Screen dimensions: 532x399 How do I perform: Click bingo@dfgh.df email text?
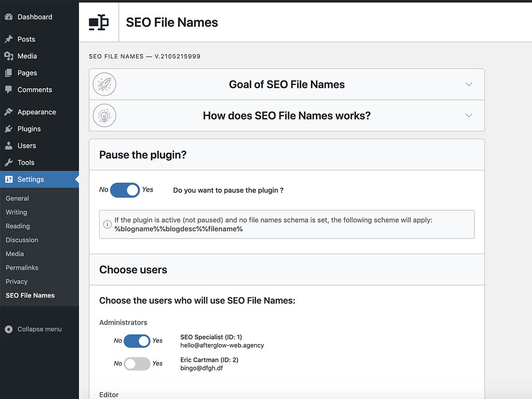(202, 368)
